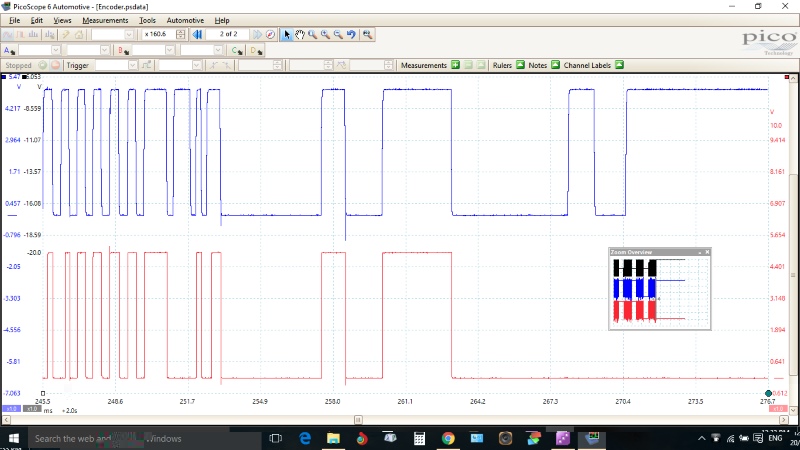This screenshot has height=450, width=800.
Task: Switch to scope mode
Action: [8, 34]
